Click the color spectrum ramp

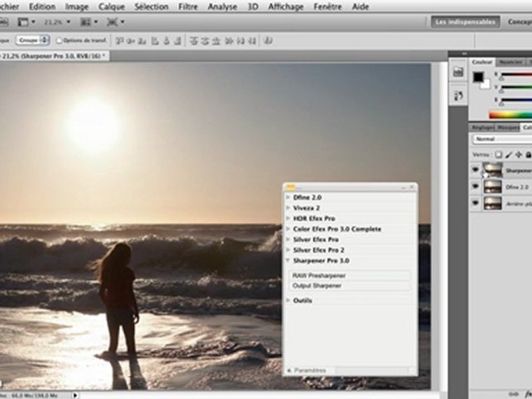510,115
